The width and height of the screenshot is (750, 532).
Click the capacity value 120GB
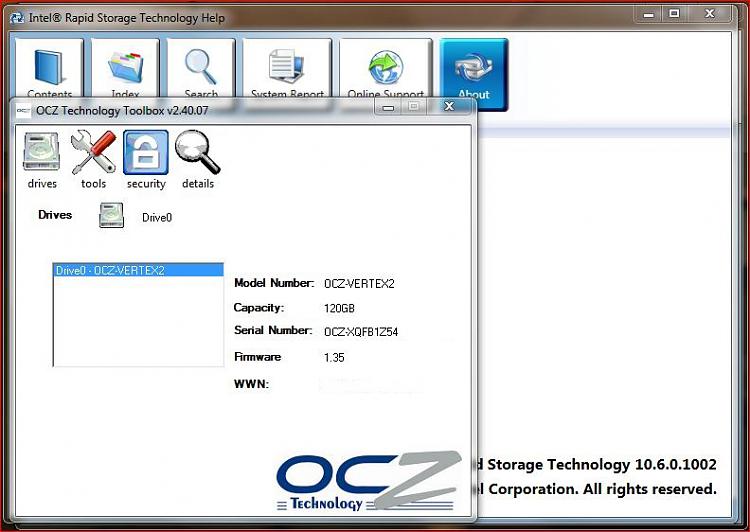click(x=339, y=308)
